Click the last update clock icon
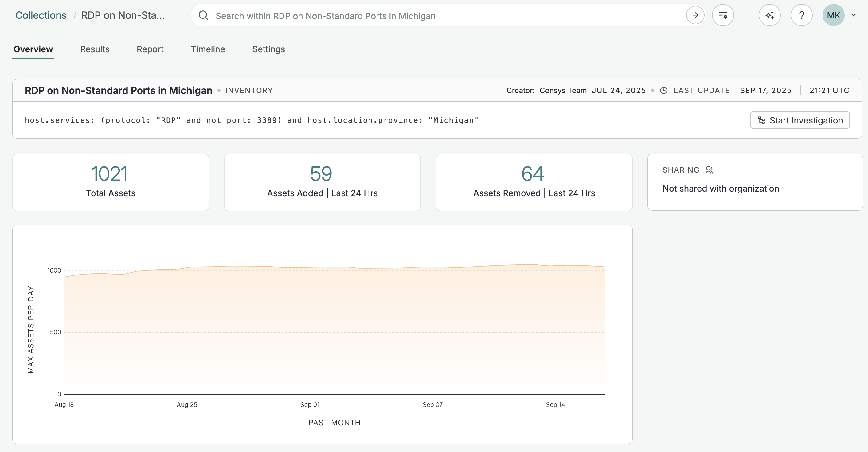 [x=663, y=91]
